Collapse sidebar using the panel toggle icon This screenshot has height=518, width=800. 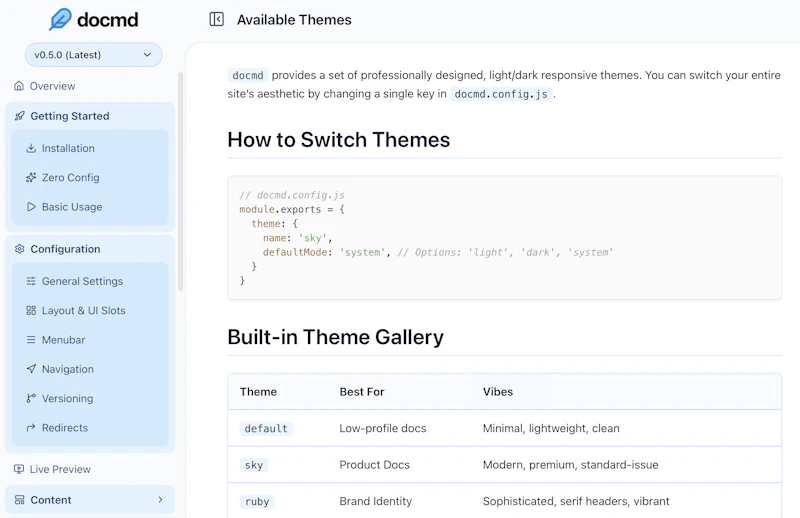216,19
